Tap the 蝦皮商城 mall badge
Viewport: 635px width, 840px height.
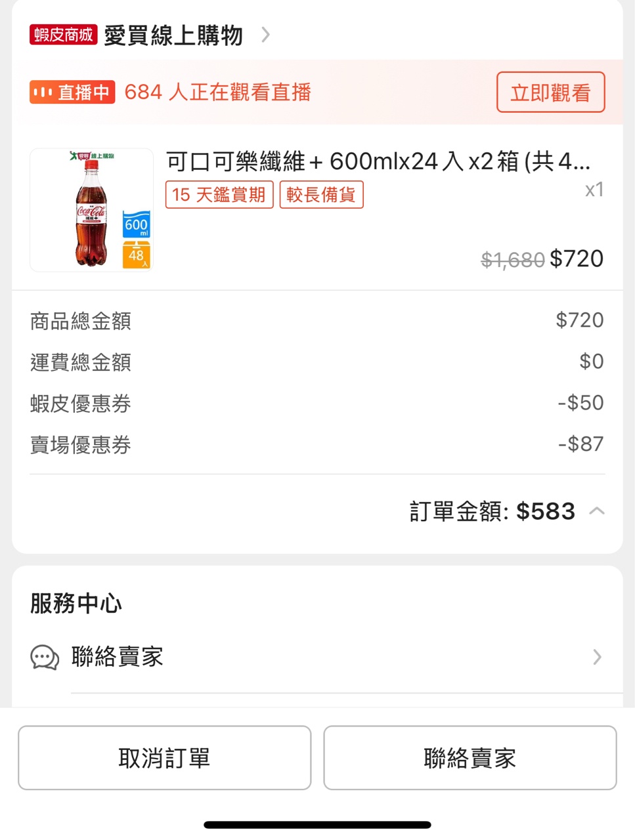point(63,35)
